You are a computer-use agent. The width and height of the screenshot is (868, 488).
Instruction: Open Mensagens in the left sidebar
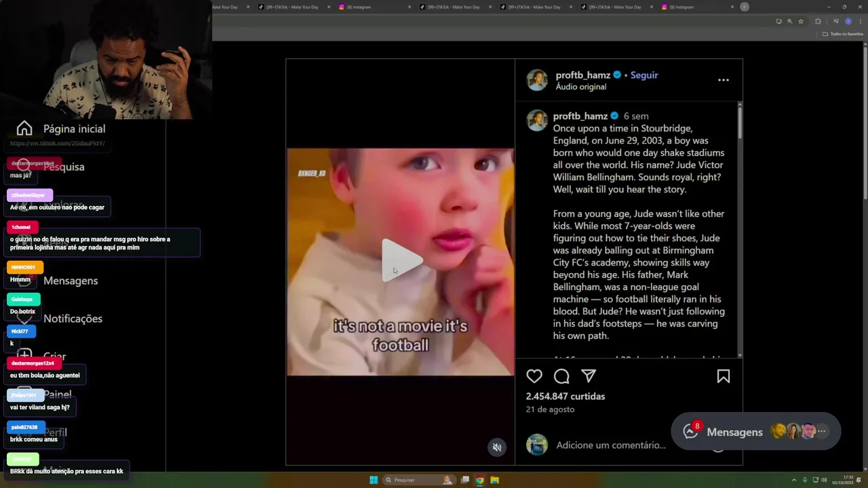click(x=71, y=281)
